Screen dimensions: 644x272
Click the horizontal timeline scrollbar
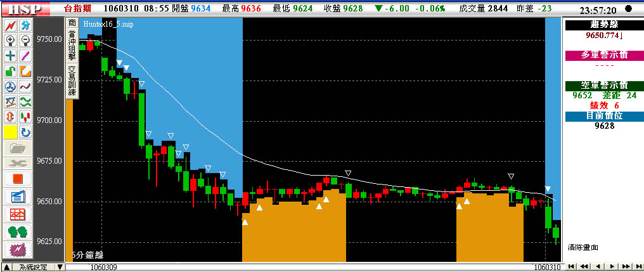[x=314, y=268]
